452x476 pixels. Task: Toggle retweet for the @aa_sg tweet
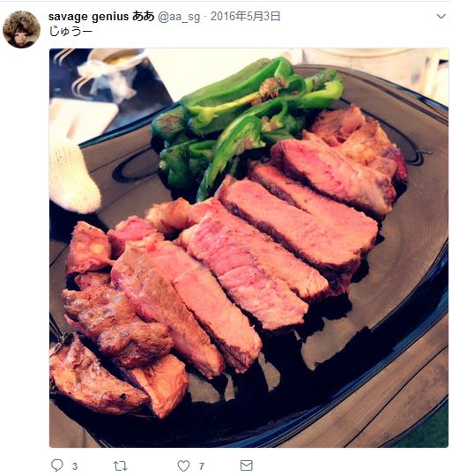coord(120,465)
